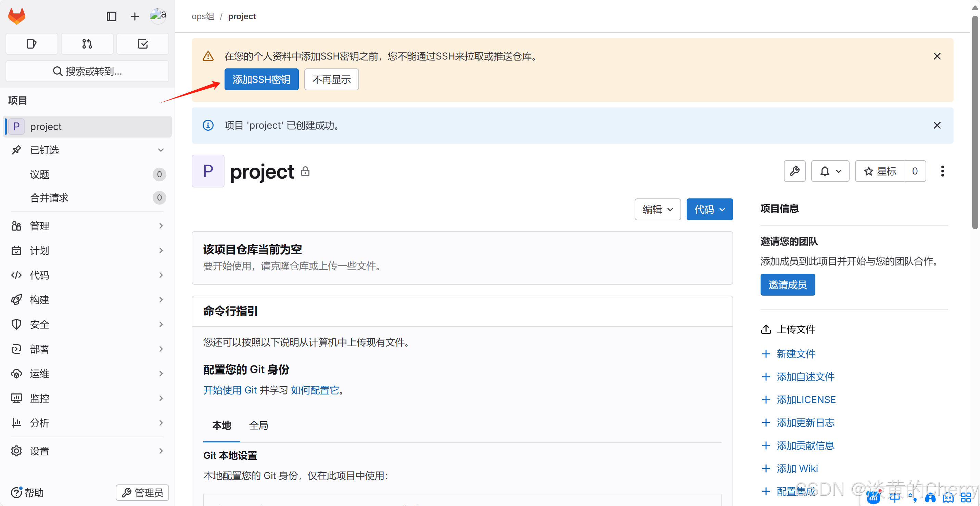Viewport: 980px width, 506px height.
Task: Select the 本地 tab
Action: pos(221,425)
